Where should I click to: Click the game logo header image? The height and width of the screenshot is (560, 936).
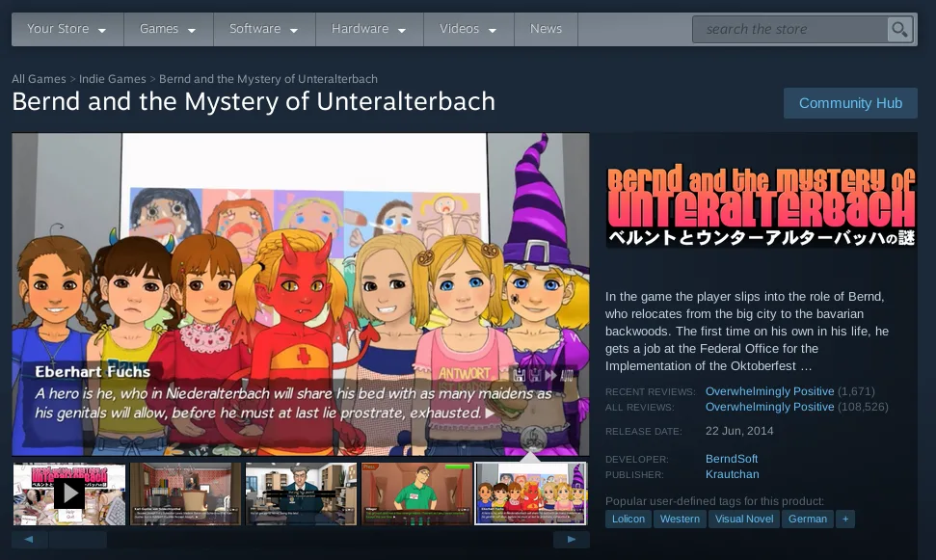tap(762, 206)
